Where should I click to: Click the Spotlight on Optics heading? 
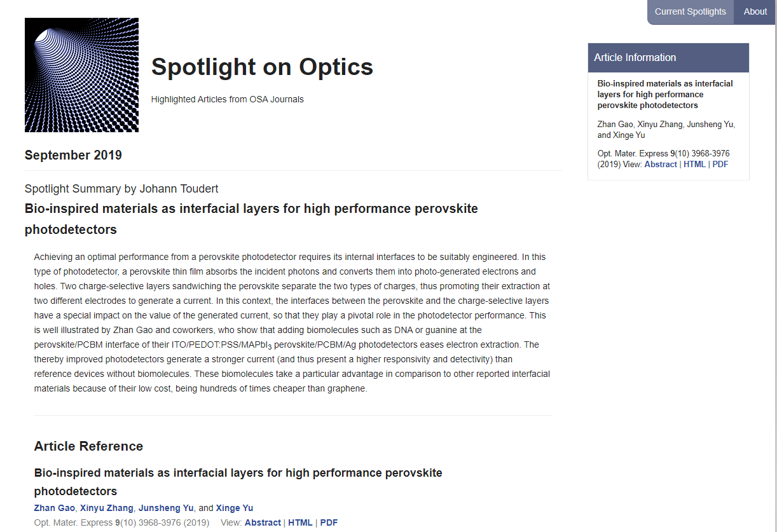(262, 67)
